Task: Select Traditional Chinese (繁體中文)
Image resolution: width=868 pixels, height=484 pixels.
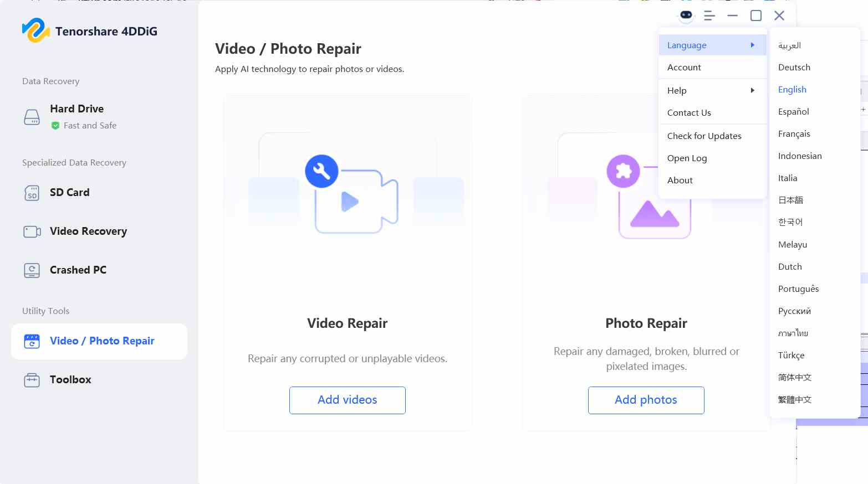Action: pos(794,399)
